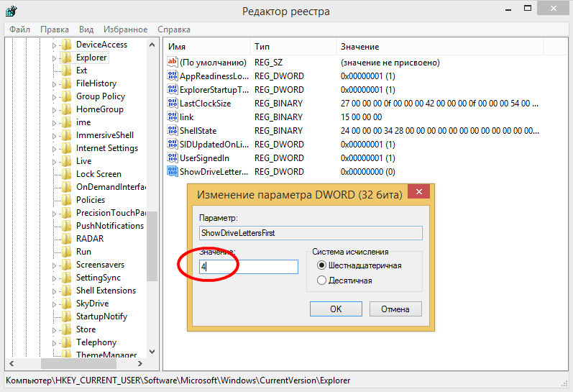Click the Тип column header
This screenshot has height=392, width=573.
[293, 47]
